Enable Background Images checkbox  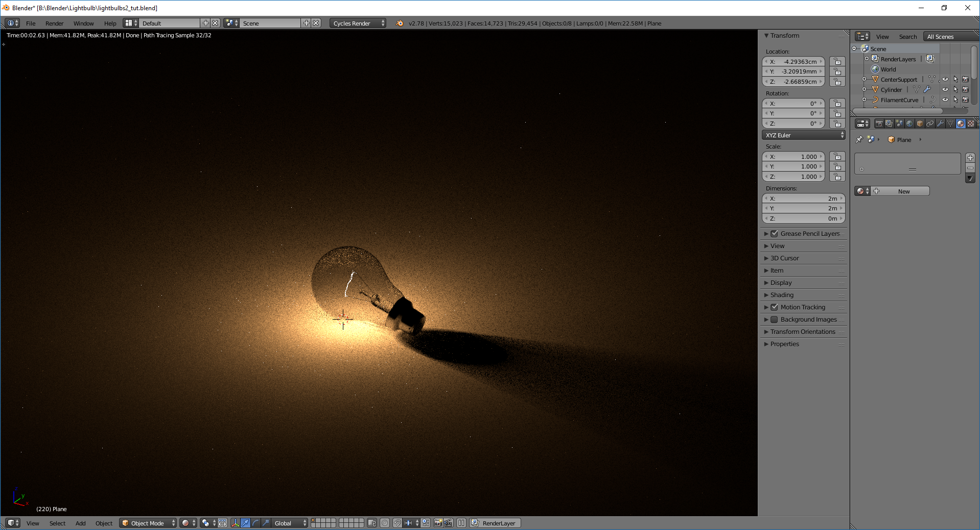tap(775, 319)
